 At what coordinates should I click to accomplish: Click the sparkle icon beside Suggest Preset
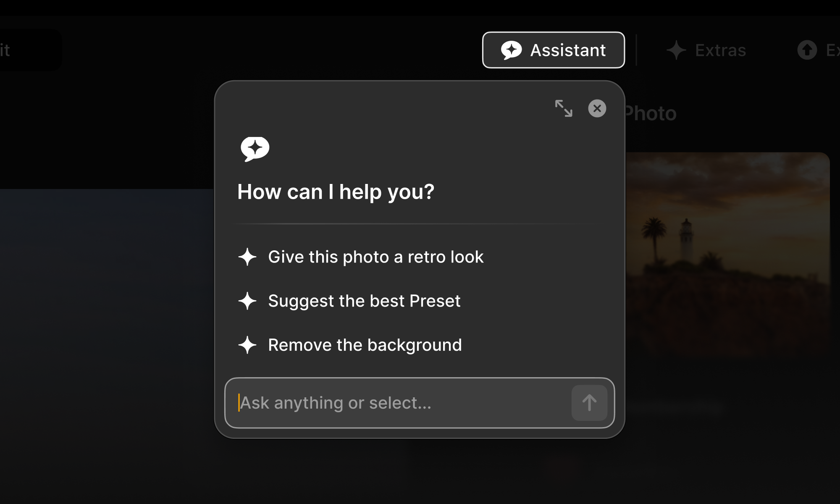click(x=247, y=301)
